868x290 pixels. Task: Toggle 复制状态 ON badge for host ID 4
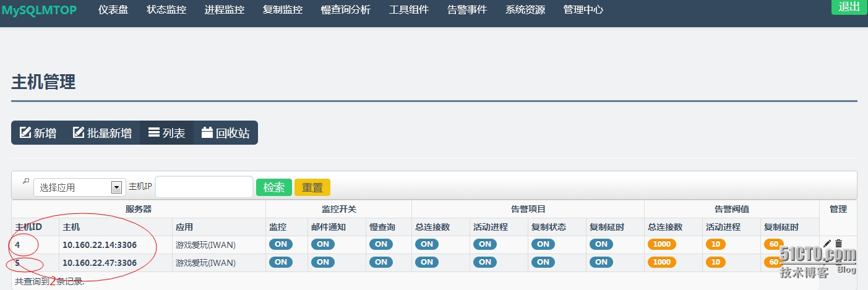543,244
